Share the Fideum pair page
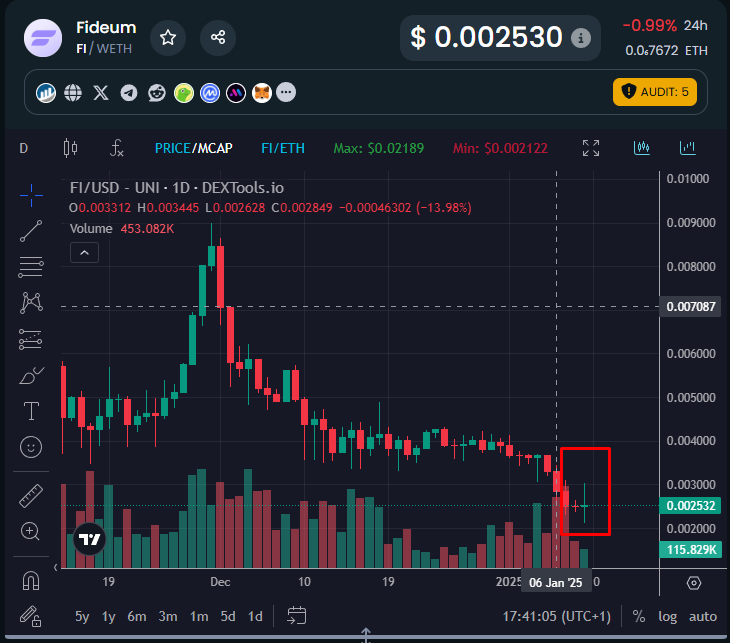The image size is (730, 643). [218, 38]
